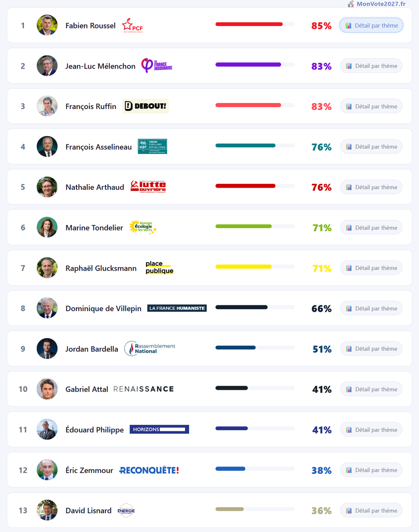This screenshot has width=419, height=532.
Task: Open Détail par thème for Mélenchon
Action: (371, 66)
